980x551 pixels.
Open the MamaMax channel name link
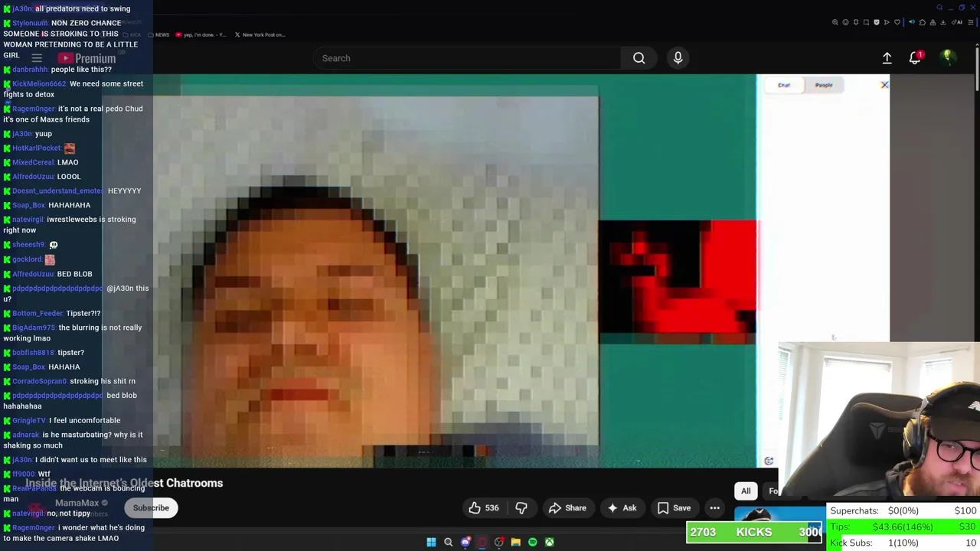(77, 503)
